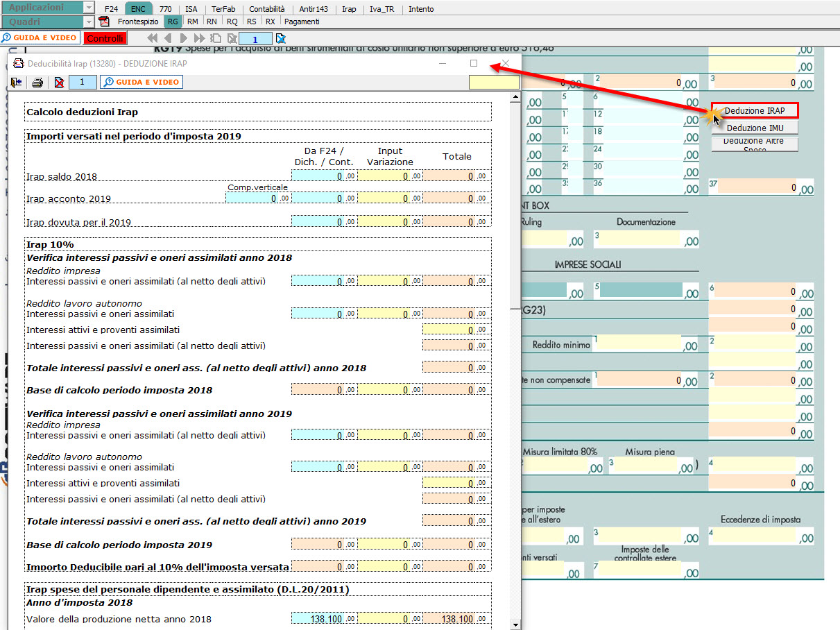Click the yellow field at dialog top right
840x630 pixels.
point(494,82)
